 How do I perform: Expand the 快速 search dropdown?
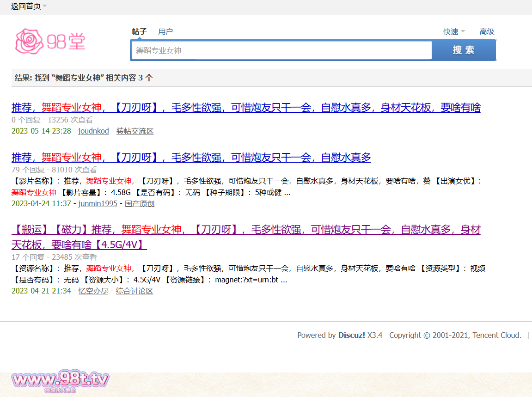point(454,31)
